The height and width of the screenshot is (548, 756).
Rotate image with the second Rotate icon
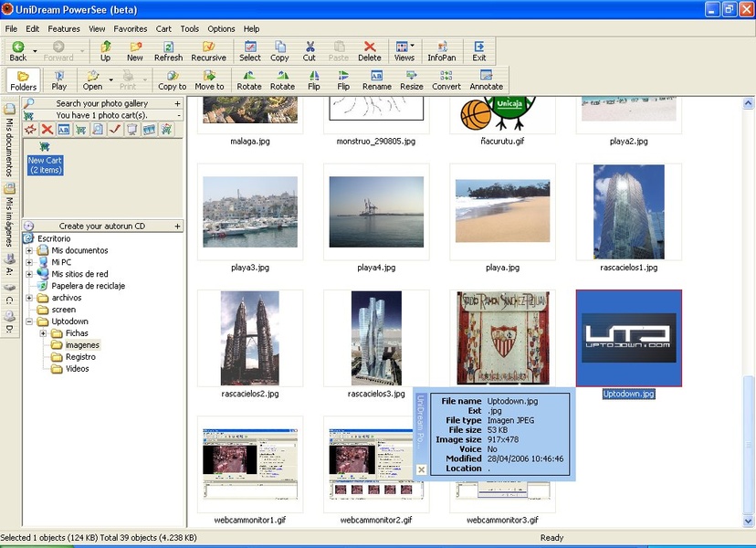tap(282, 80)
